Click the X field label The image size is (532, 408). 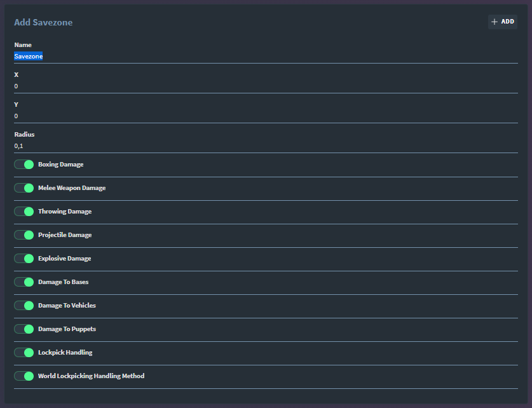[17, 75]
